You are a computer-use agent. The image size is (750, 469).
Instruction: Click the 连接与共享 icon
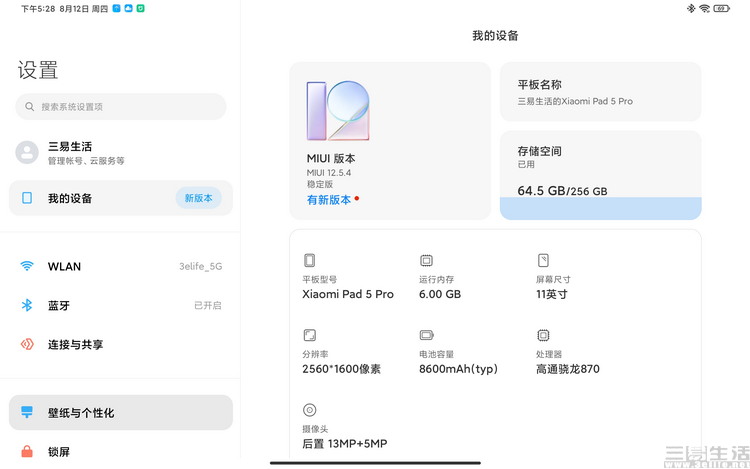27,344
